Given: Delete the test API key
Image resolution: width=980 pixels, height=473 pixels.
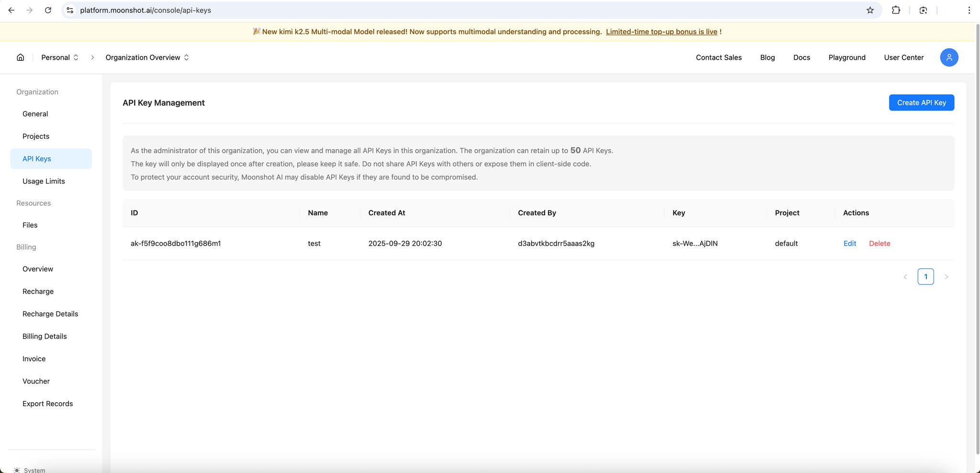Looking at the screenshot, I should [x=880, y=243].
